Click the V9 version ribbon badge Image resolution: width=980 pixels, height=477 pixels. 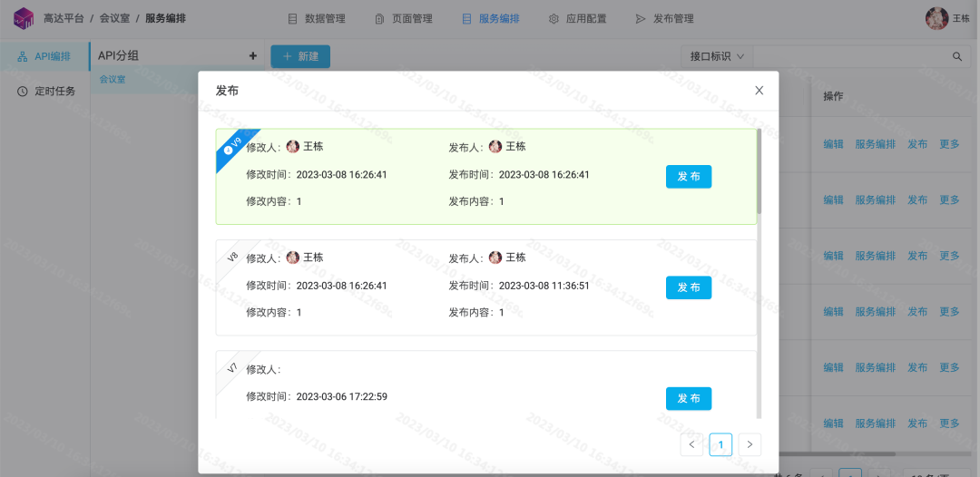(x=233, y=146)
